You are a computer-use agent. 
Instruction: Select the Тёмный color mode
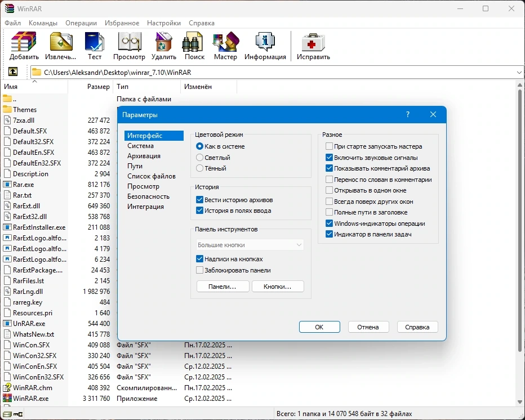point(199,168)
